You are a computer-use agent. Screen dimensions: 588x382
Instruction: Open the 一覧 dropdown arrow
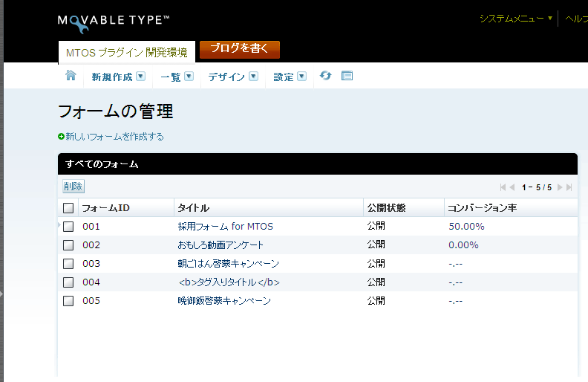tap(189, 77)
